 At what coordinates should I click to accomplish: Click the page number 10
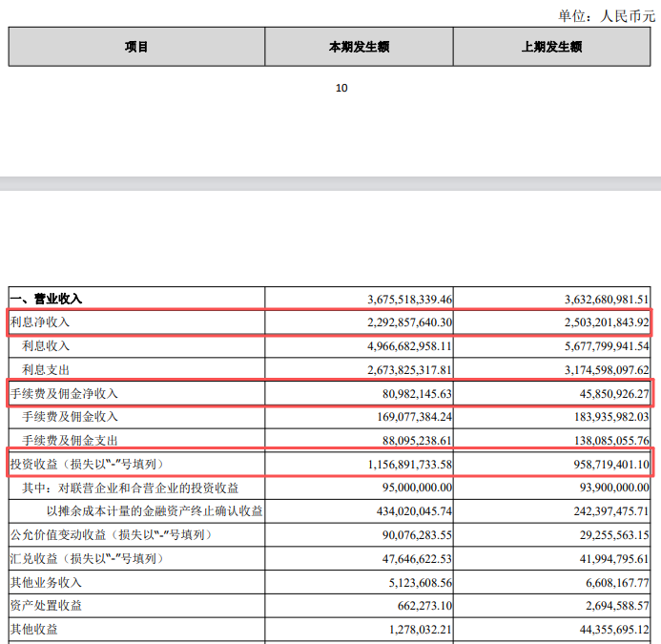[342, 88]
